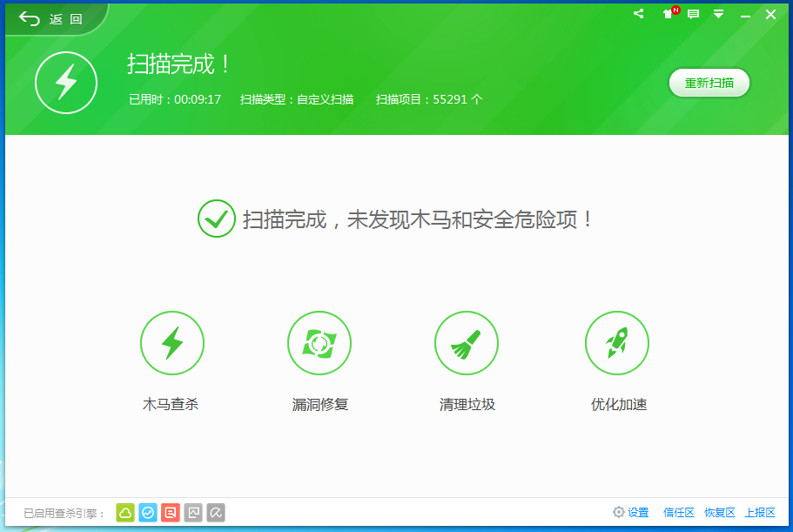Open the skin shirt icon with red badge
This screenshot has height=532, width=793.
click(670, 13)
